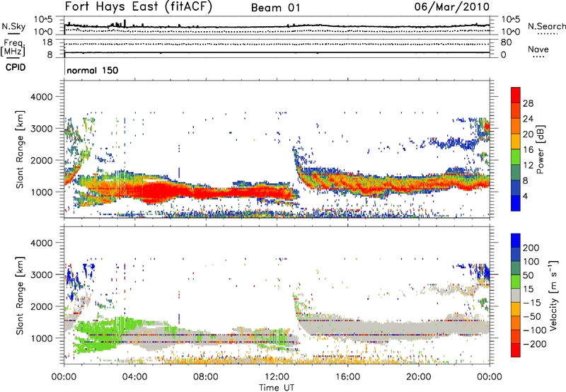
Task: Click the dark blue top of the velocity color bar
Action: click(x=516, y=241)
